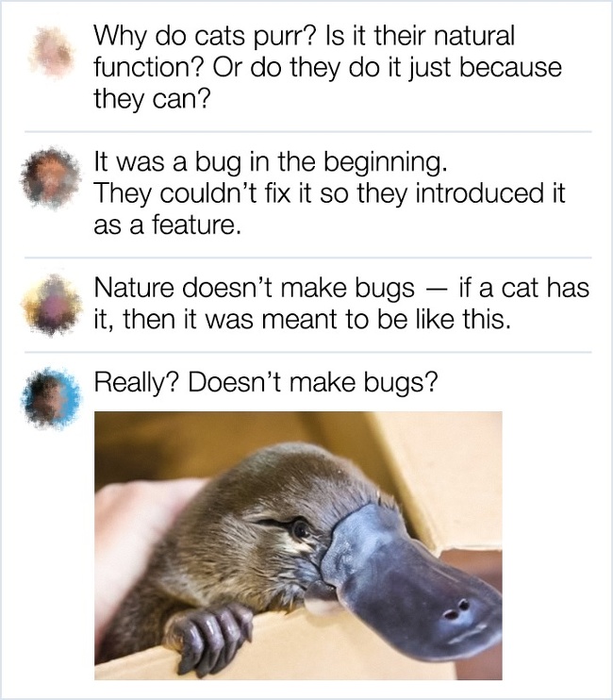Viewport: 613px width, 700px height.
Task: Click the divider line above the 'Really?' comment
Action: point(307,352)
